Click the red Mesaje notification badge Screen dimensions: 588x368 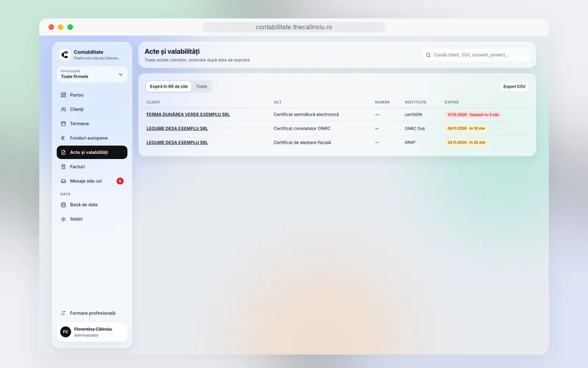tap(120, 181)
